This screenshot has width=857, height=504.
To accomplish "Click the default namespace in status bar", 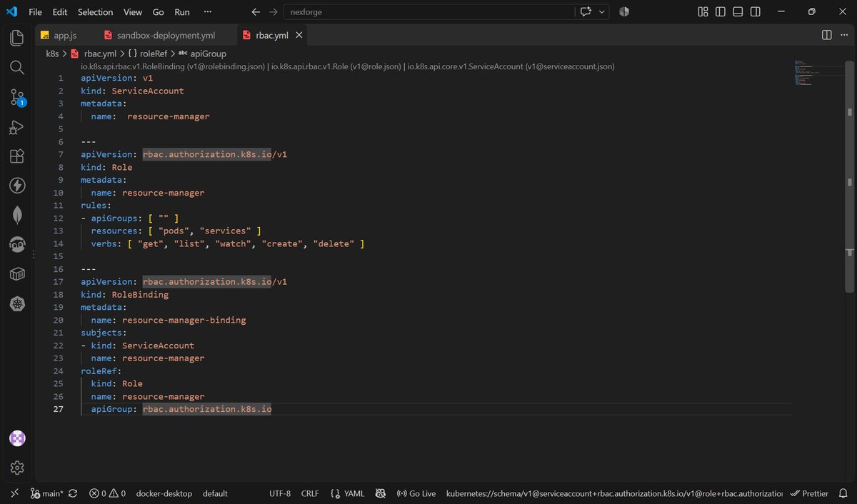I will (x=215, y=493).
